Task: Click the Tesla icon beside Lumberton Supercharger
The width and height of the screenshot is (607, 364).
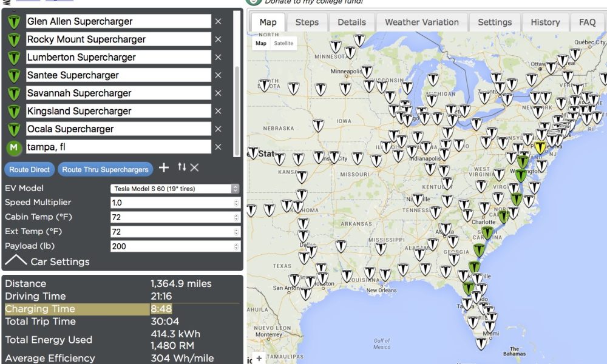Action: click(x=13, y=58)
